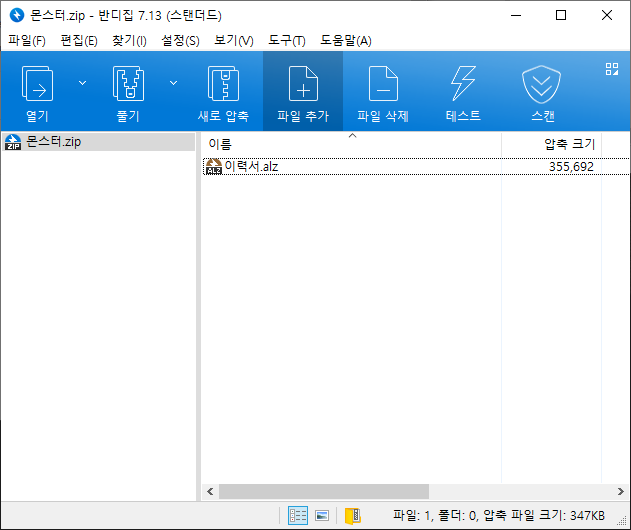631x530 pixels.
Task: Click the 풀기 (Extract) toolbar icon
Action: (x=129, y=91)
